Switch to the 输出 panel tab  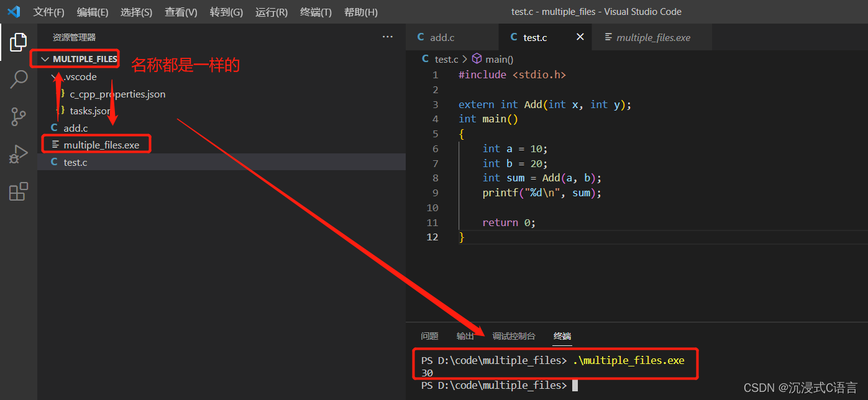click(465, 336)
